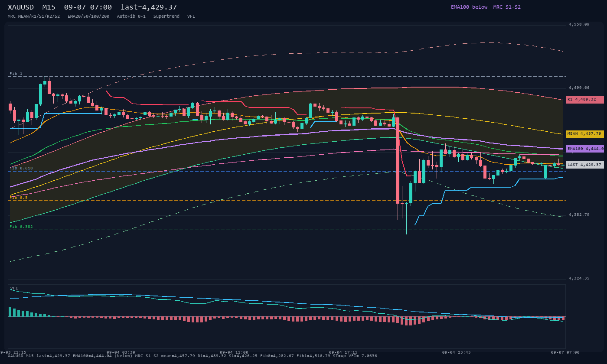The height and width of the screenshot is (364, 607).
Task: Select the EMA20/50/100/200 legend entry
Action: 88,16
